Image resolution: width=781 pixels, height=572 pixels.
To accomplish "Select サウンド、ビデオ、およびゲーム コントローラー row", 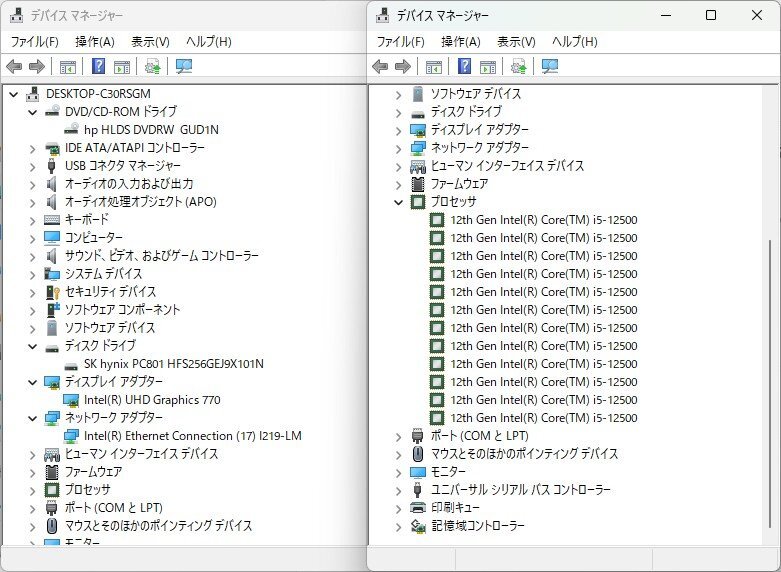I will pyautogui.click(x=162, y=256).
